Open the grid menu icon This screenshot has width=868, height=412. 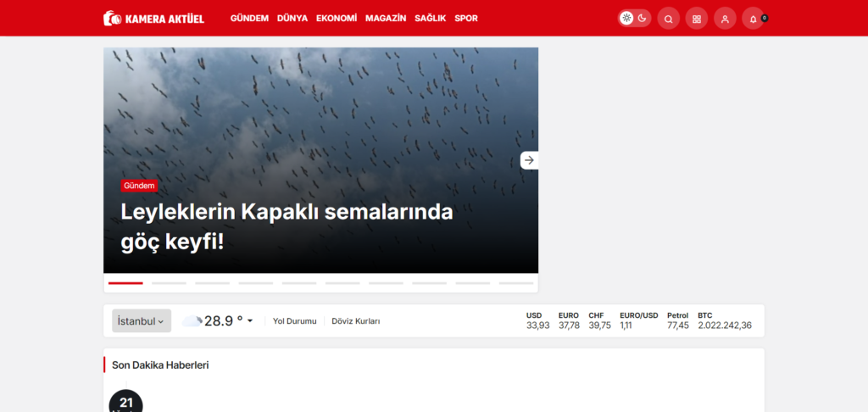coord(696,19)
